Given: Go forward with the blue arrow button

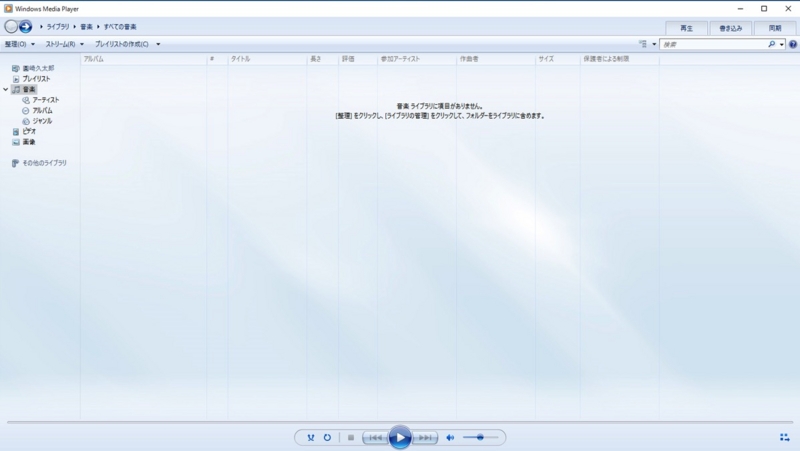Looking at the screenshot, I should point(26,27).
